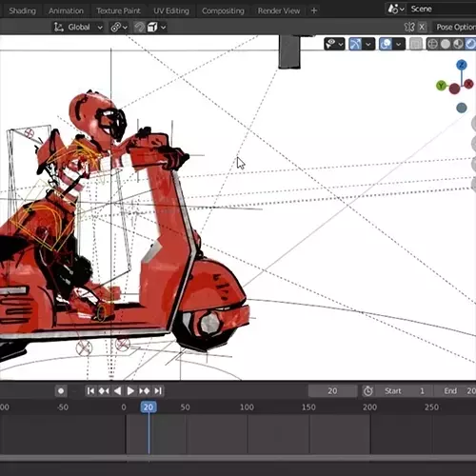Click frame 50 on the timeline ruler
The height and width of the screenshot is (476, 476).
coord(185,407)
